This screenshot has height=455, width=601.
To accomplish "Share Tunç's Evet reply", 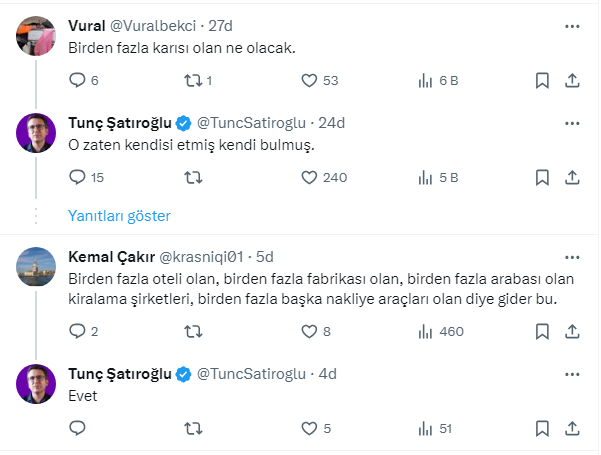I will point(571,428).
